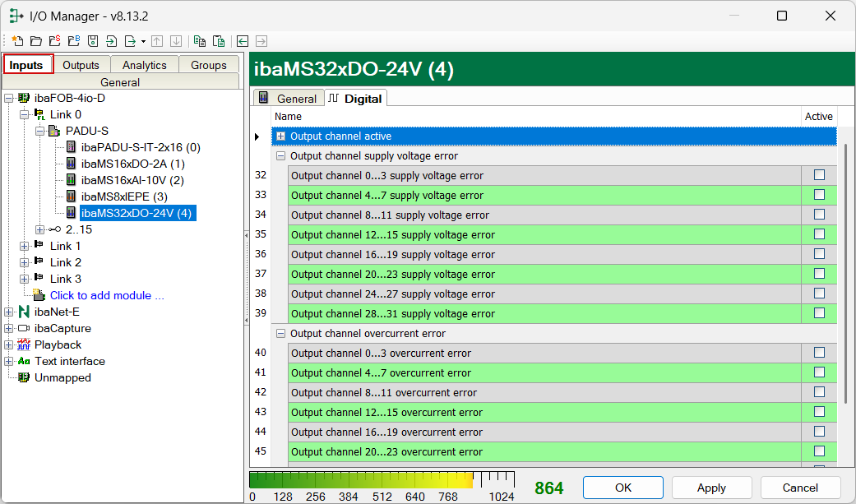
Task: Open the General tab of module
Action: click(288, 99)
